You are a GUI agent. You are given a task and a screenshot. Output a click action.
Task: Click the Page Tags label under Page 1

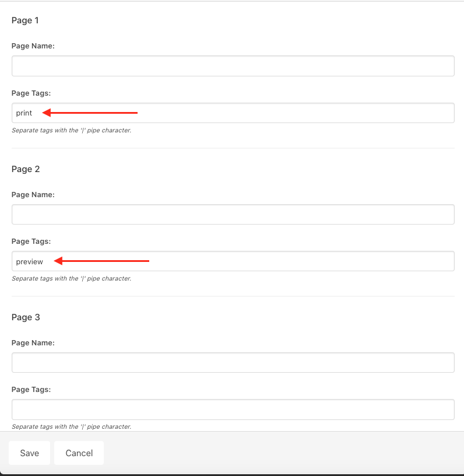click(x=31, y=93)
